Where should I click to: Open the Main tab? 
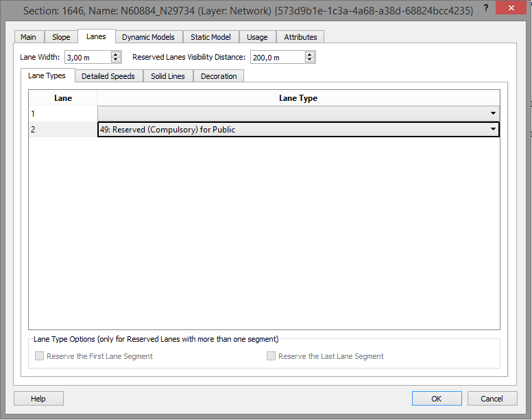[x=28, y=37]
